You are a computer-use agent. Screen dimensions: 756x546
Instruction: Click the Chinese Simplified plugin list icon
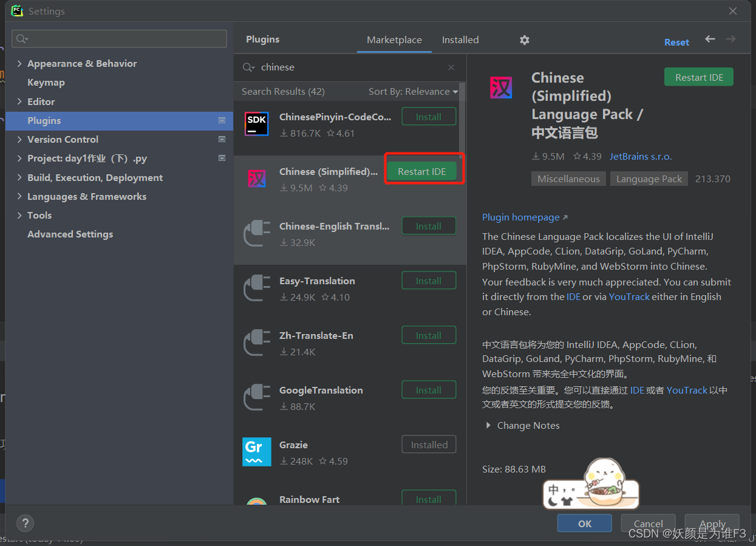[257, 179]
